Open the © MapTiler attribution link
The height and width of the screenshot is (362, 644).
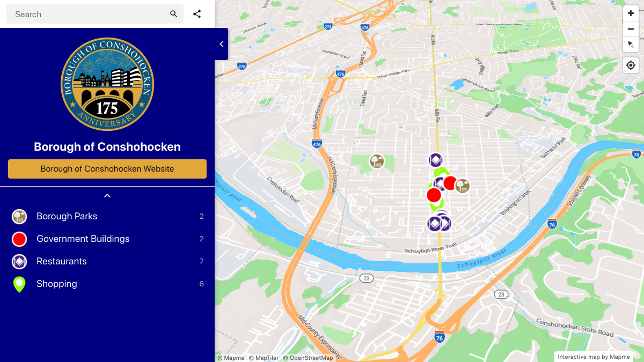tap(264, 358)
